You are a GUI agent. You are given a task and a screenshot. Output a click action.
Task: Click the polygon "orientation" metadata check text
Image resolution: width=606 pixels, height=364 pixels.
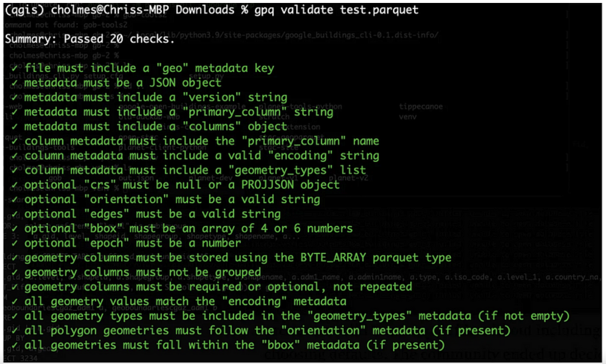pyautogui.click(x=267, y=330)
